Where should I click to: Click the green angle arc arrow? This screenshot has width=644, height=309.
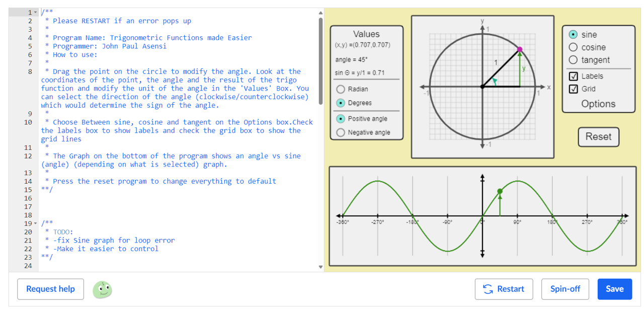(x=495, y=81)
